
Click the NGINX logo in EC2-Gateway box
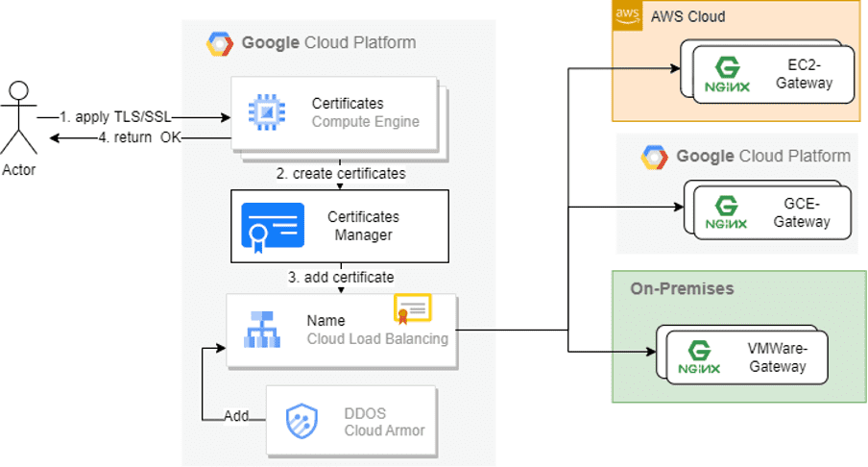pyautogui.click(x=727, y=74)
